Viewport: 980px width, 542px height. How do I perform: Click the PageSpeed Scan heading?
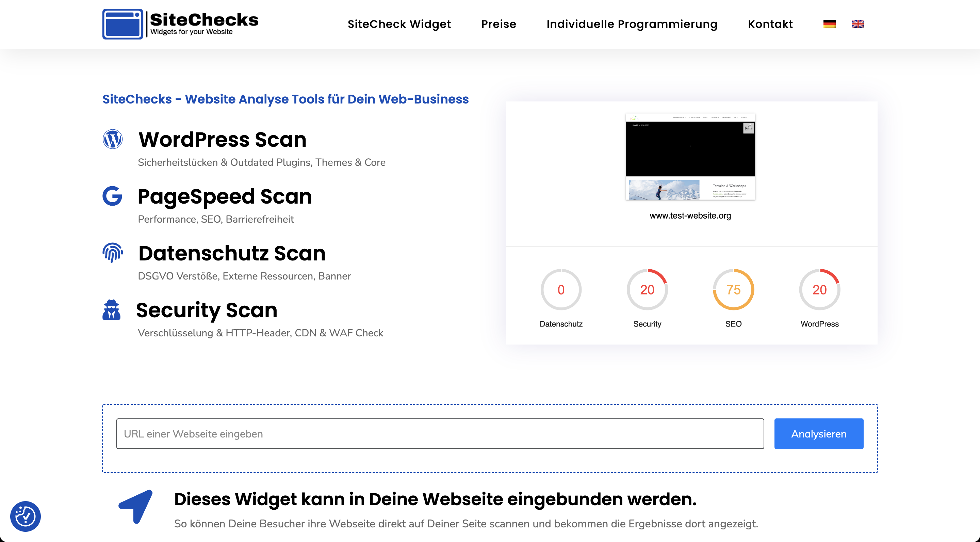(x=225, y=196)
